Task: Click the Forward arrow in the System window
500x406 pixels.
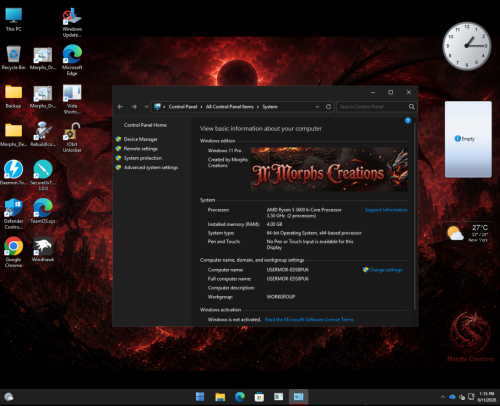Action: 134,107
